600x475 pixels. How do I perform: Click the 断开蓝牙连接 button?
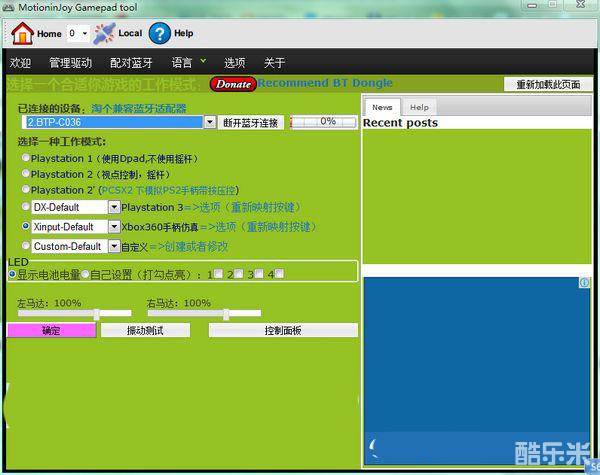pos(251,122)
